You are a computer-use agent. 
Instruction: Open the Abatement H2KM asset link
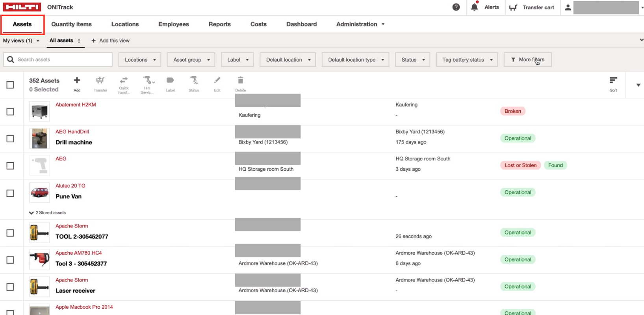tap(76, 104)
